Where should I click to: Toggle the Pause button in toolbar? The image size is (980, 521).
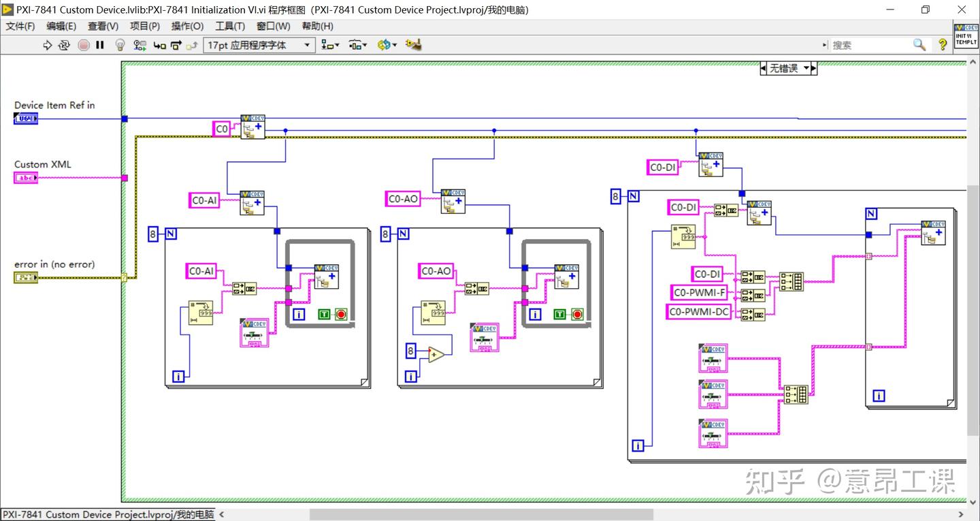(100, 45)
